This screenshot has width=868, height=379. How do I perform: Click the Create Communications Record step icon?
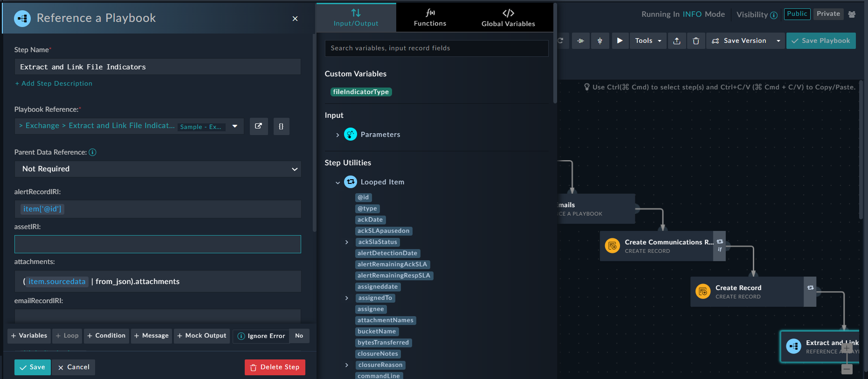click(612, 245)
